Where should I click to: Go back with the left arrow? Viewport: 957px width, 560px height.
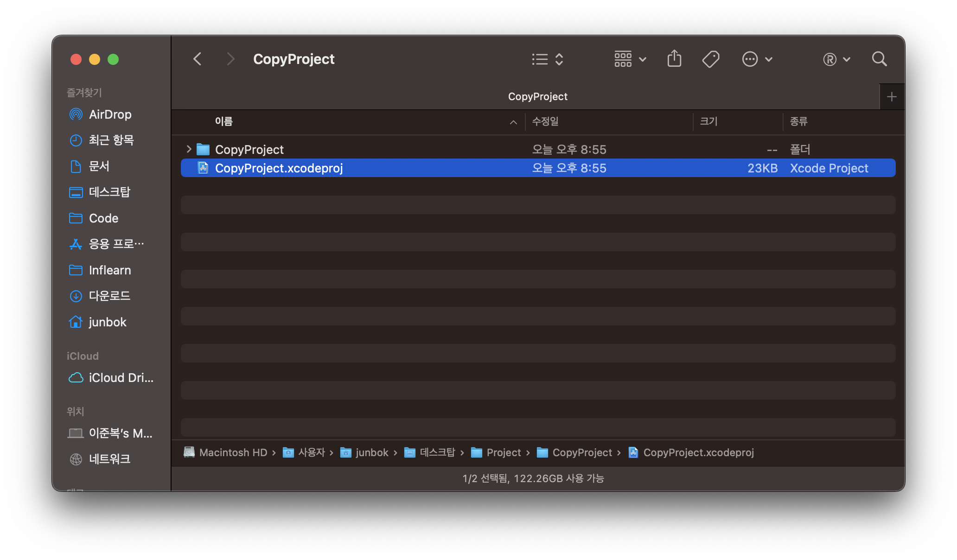pyautogui.click(x=198, y=59)
